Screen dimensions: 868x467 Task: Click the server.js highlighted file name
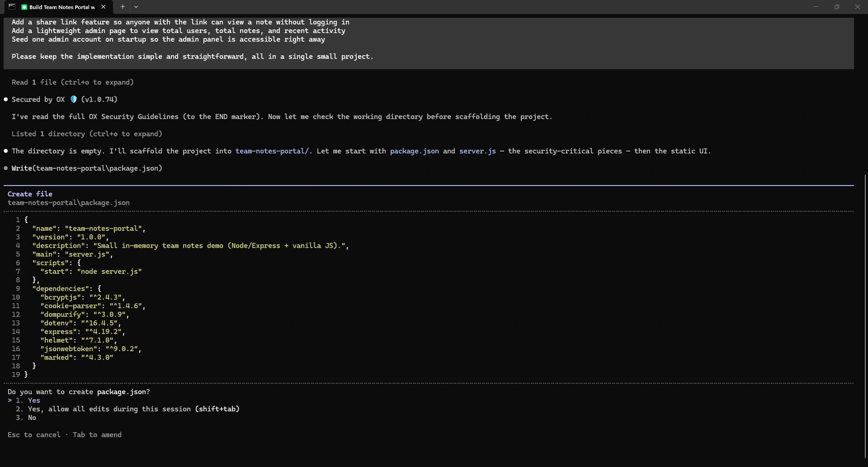pos(477,151)
